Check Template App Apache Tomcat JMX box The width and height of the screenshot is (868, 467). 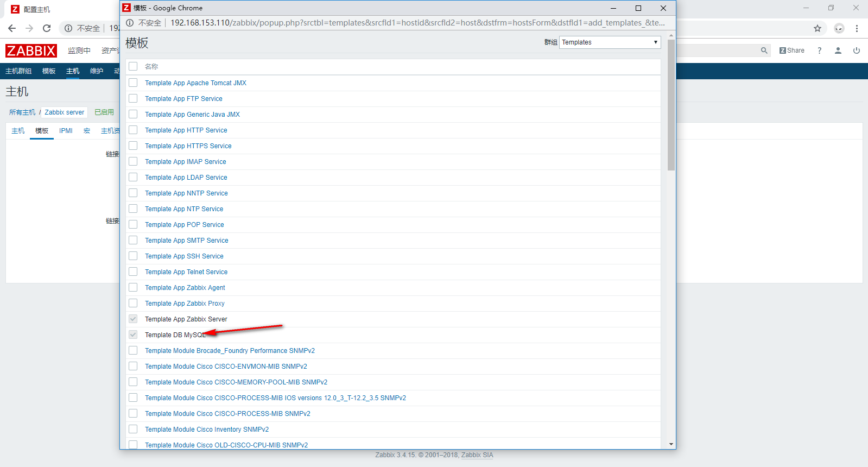tap(133, 83)
